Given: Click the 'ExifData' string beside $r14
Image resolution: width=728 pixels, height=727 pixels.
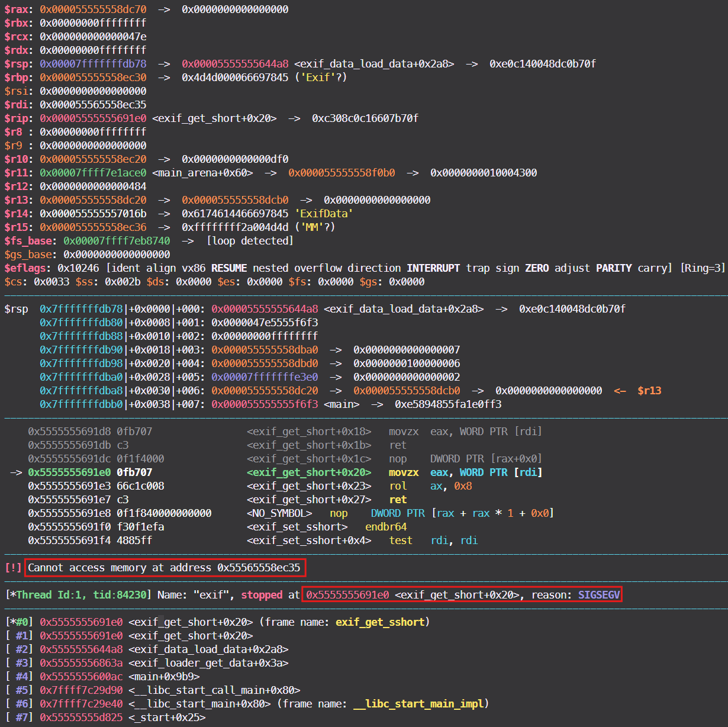Looking at the screenshot, I should pos(323,213).
